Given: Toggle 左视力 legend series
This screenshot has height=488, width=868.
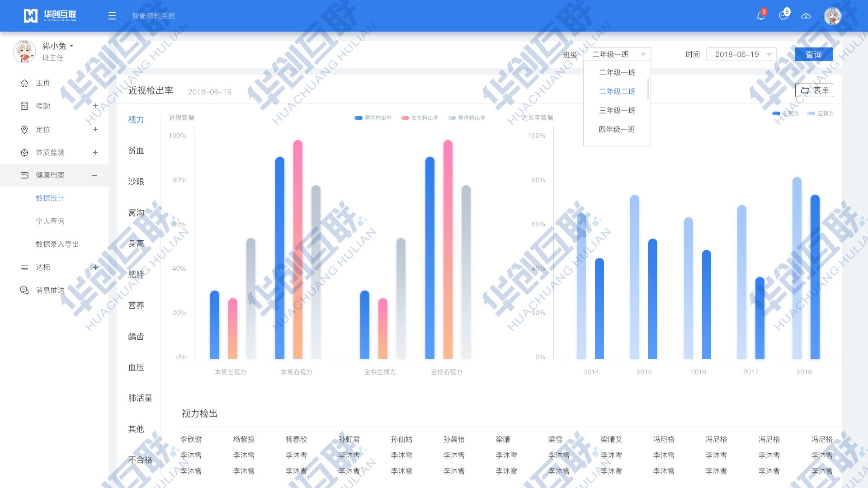Looking at the screenshot, I should click(x=821, y=113).
